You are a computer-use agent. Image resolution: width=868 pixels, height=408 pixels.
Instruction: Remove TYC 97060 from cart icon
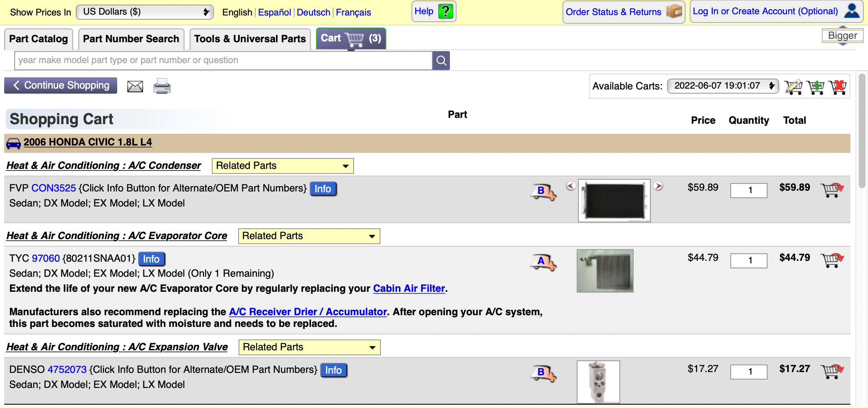(x=832, y=260)
